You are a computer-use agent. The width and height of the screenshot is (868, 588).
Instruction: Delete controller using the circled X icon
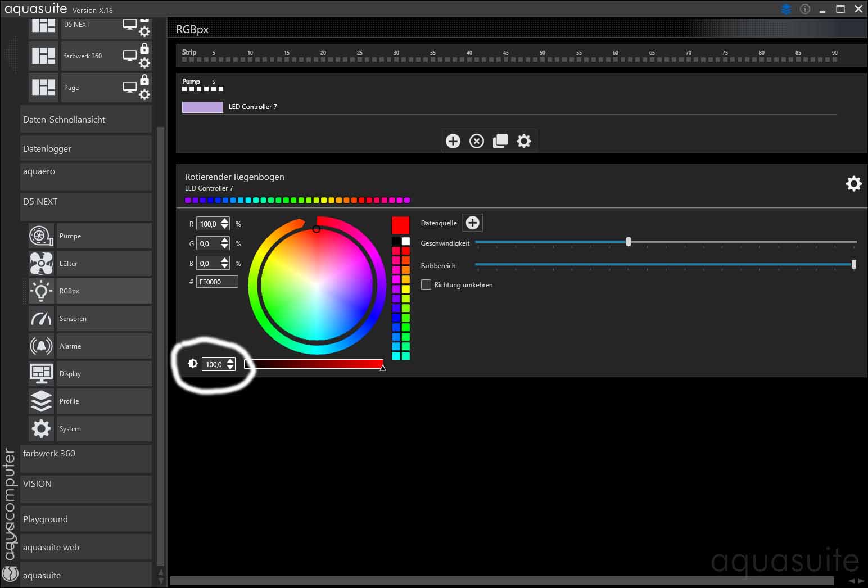point(477,141)
